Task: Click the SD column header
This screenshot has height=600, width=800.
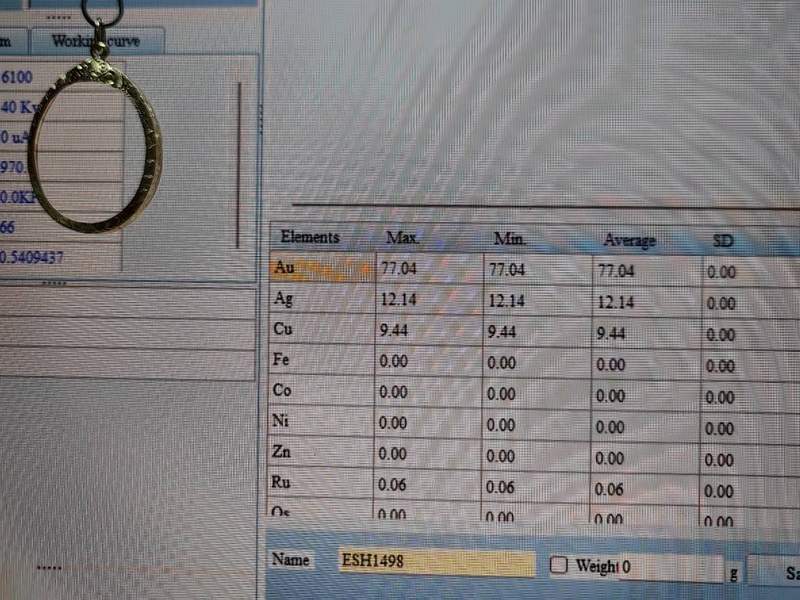Action: point(723,241)
